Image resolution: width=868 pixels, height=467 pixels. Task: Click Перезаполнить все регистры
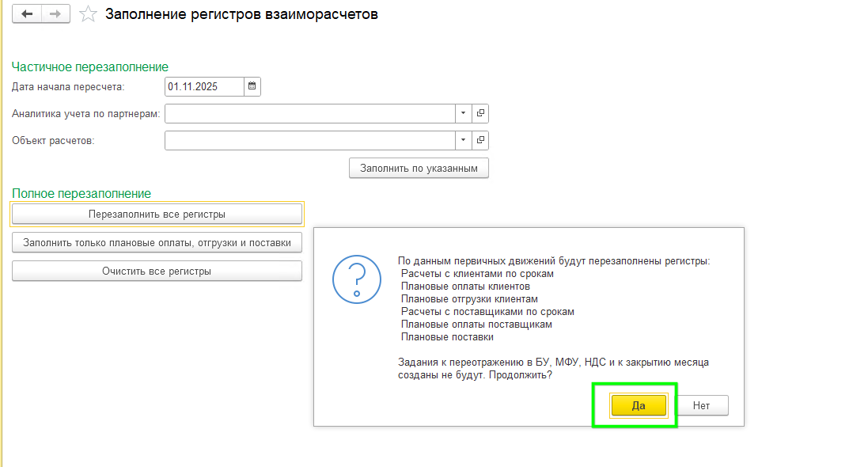coord(157,213)
